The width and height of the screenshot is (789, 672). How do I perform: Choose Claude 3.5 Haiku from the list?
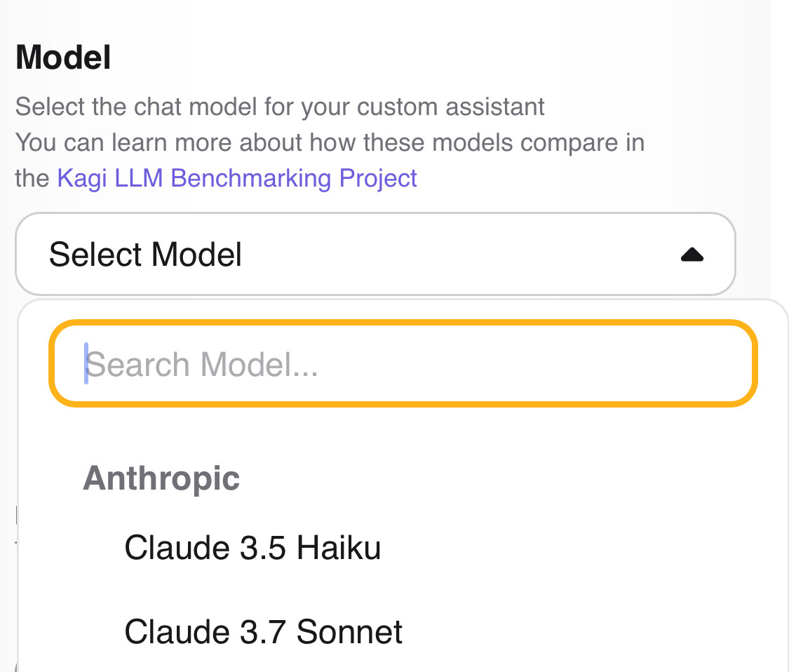coord(252,548)
